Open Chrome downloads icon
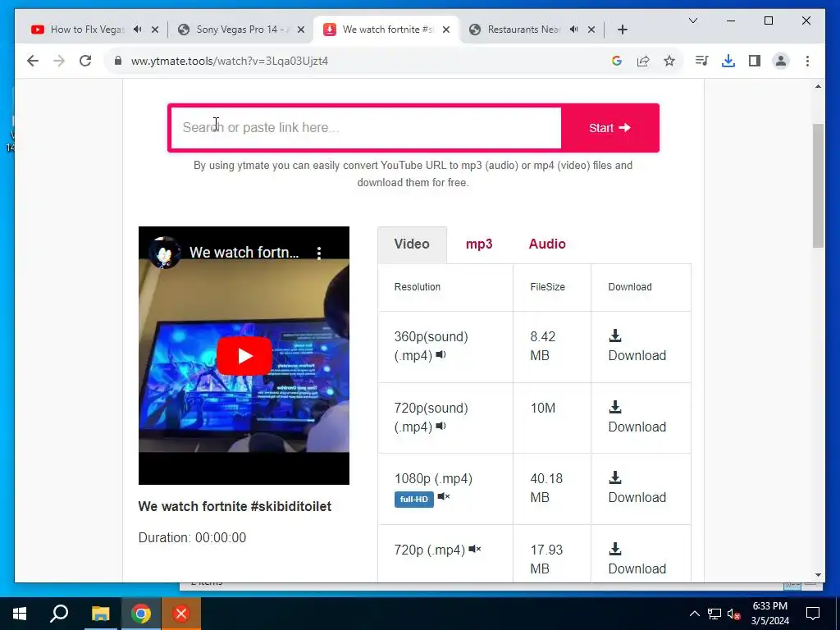Screen dimensions: 840x630 [728, 61]
